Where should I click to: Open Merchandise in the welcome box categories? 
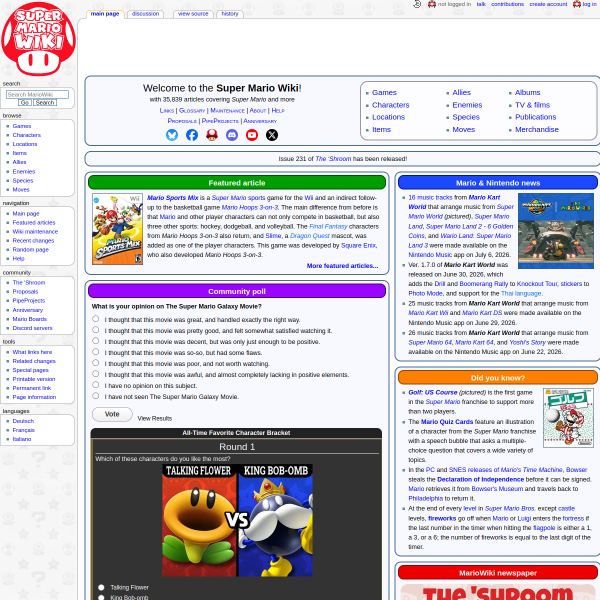[x=536, y=129]
